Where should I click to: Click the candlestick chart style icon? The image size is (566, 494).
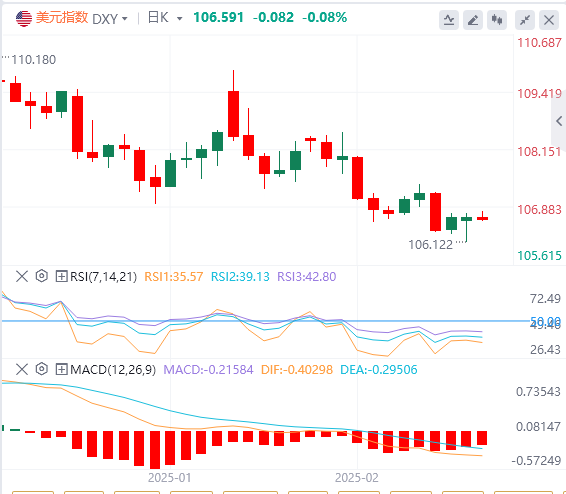point(497,20)
